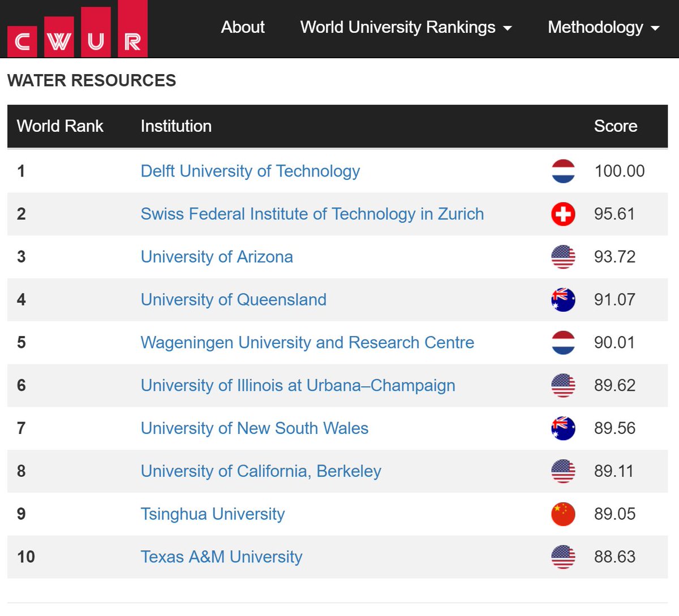Open Texas A&M University link
Screen dimensions: 679x616
(221, 557)
